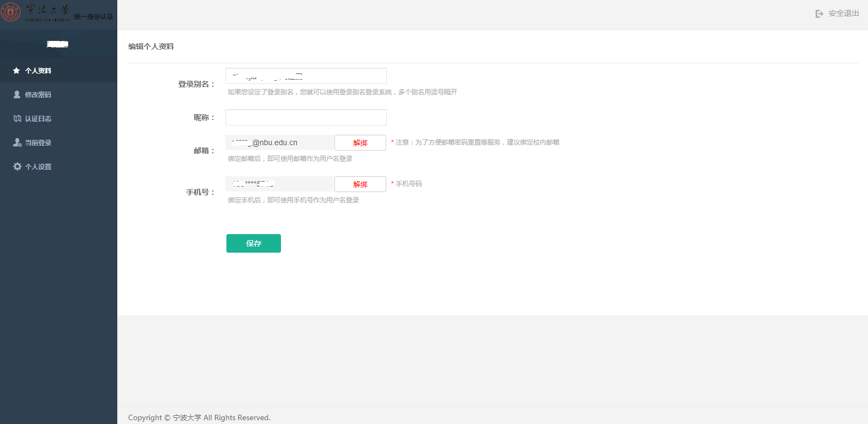Click the Ningbo University logo

pos(11,11)
